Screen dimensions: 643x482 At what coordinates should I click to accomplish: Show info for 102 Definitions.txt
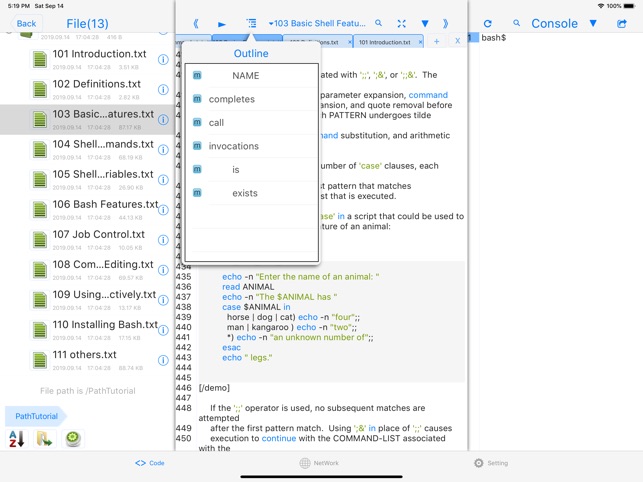coord(163,89)
